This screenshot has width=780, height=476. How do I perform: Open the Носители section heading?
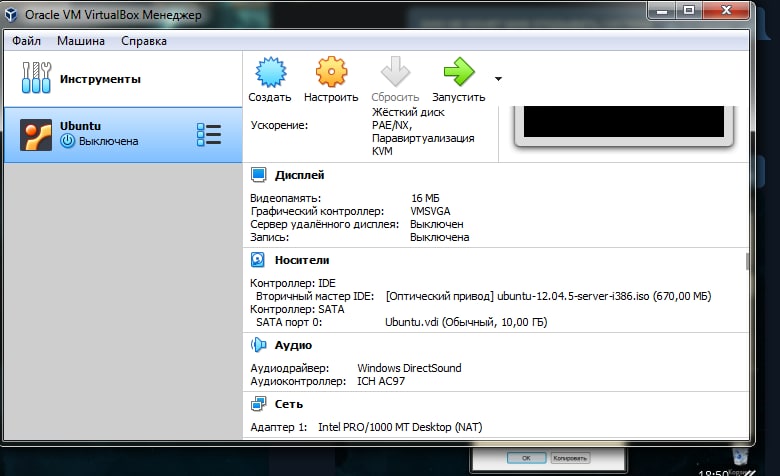pos(302,260)
